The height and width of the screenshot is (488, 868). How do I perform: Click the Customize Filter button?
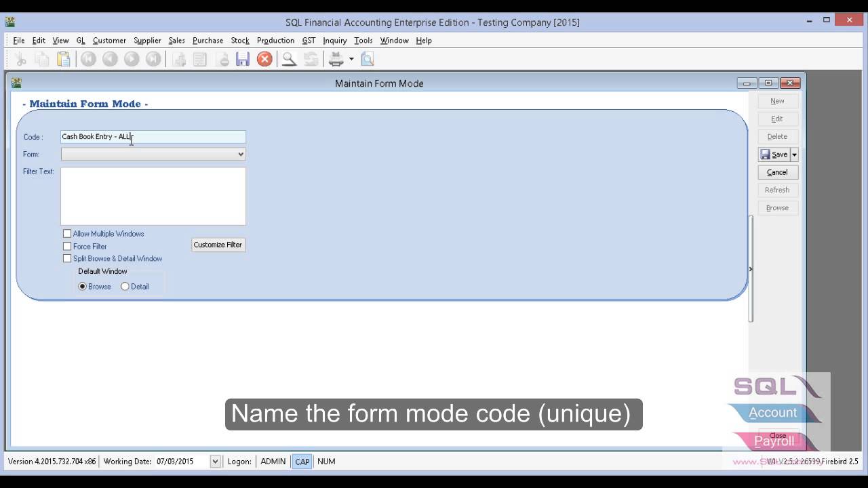click(x=218, y=245)
